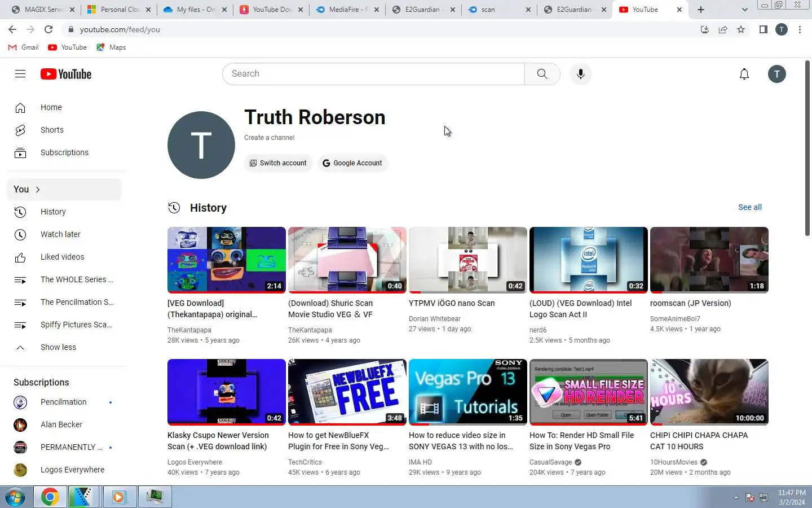Go to Home in sidebar
812x508 pixels.
coord(64,107)
